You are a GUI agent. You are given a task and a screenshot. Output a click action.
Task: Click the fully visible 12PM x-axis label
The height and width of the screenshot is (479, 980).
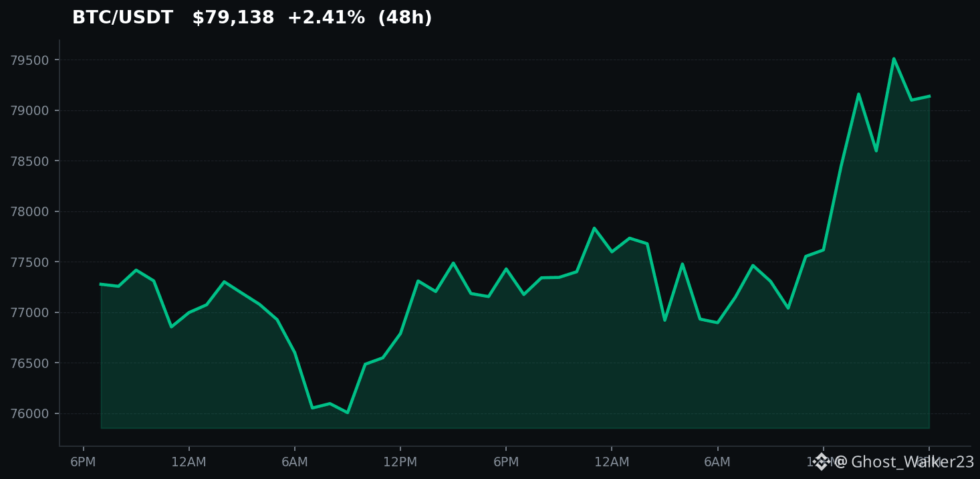[400, 462]
